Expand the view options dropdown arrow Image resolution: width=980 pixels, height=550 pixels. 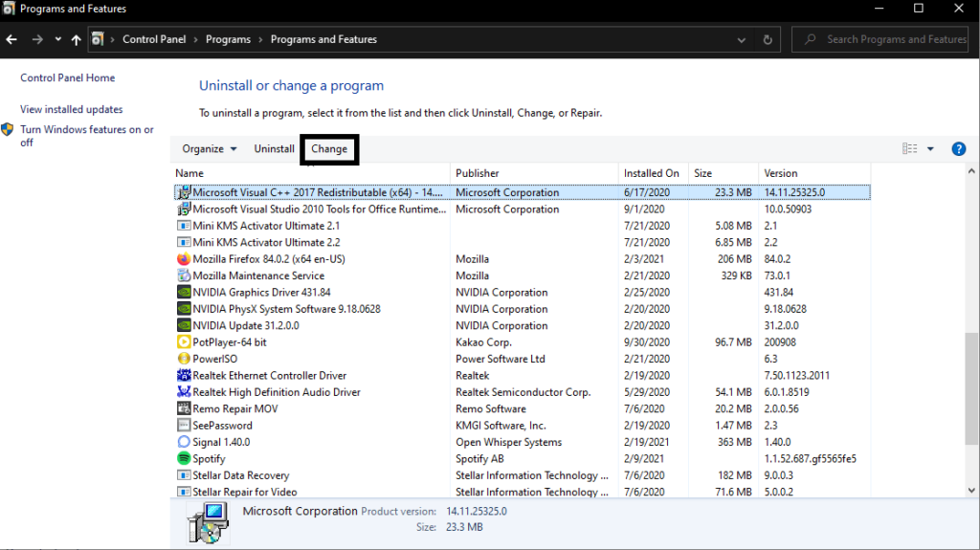[x=930, y=149]
